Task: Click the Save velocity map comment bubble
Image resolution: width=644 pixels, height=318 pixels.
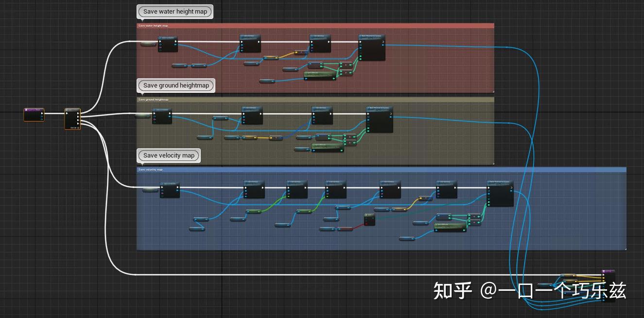Action: pyautogui.click(x=168, y=155)
